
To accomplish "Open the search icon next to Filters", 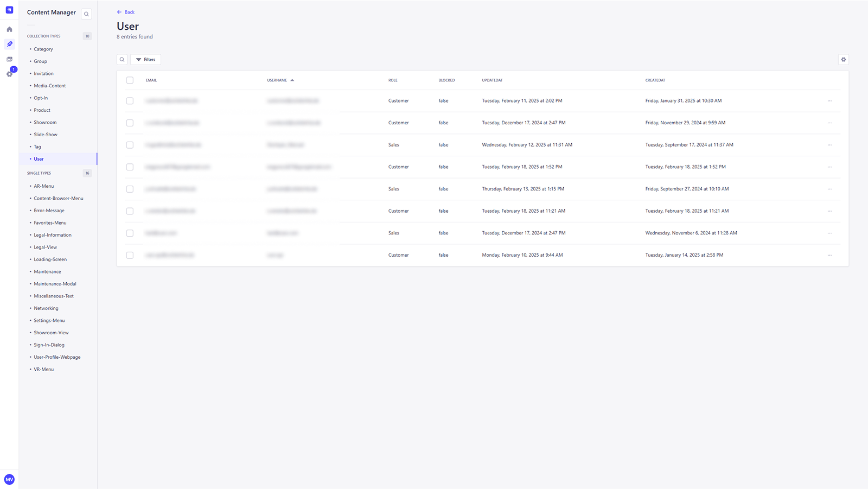I will (x=122, y=59).
